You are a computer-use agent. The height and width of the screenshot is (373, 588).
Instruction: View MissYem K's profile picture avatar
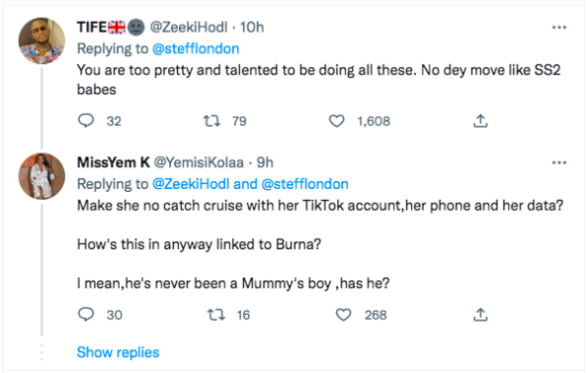coord(42,176)
